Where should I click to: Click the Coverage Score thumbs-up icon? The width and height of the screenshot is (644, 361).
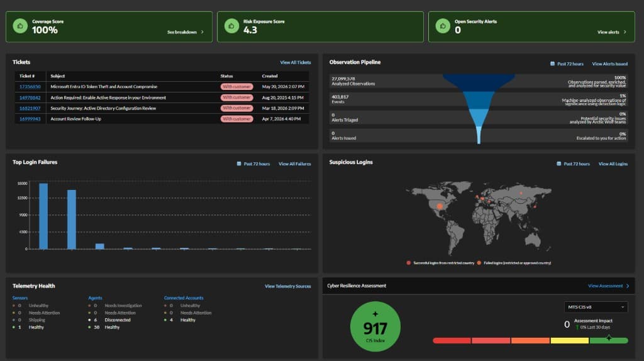[x=19, y=26]
